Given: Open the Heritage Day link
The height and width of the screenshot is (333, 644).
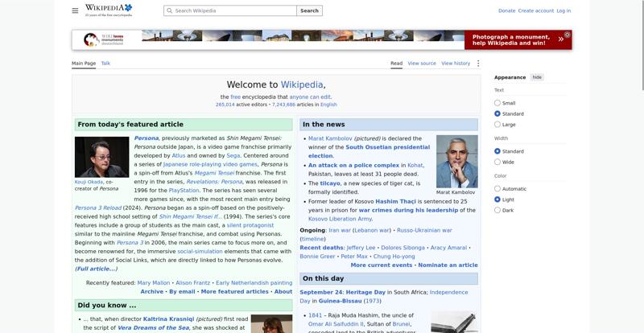Looking at the screenshot, I should coord(365,292).
